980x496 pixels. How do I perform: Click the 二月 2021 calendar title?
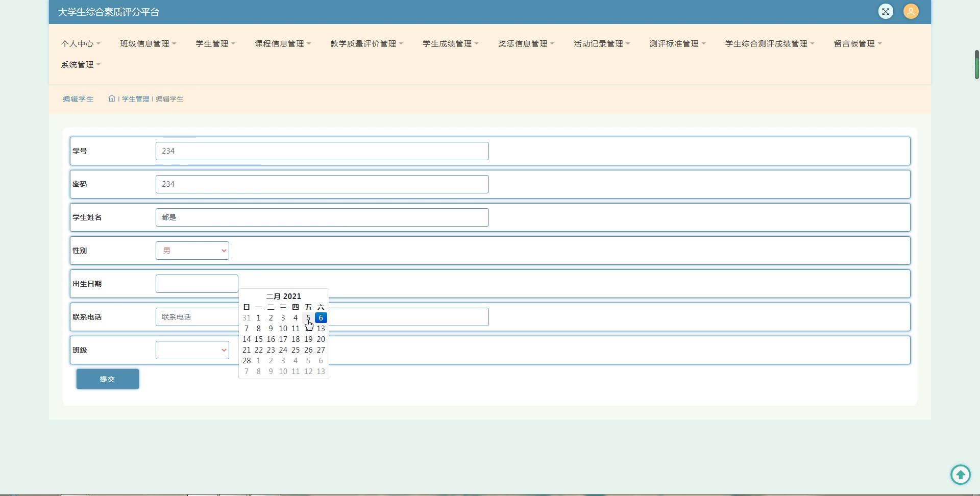(283, 296)
